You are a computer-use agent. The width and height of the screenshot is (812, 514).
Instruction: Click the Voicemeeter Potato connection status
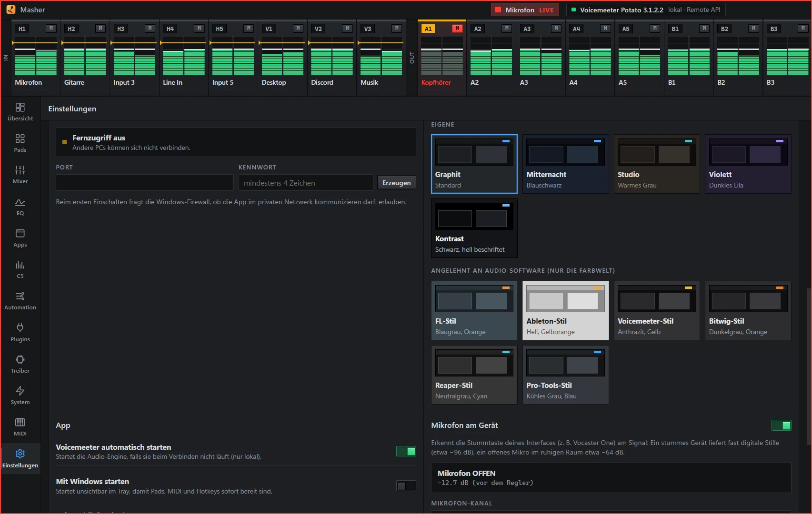coord(646,10)
